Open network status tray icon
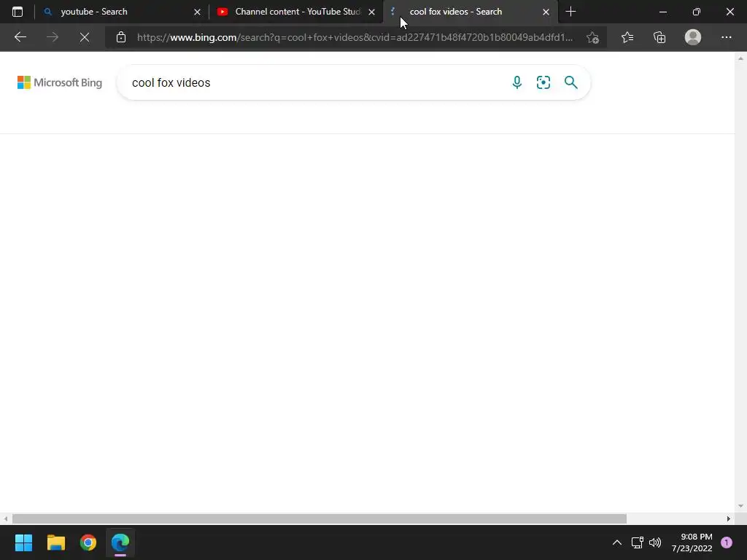The image size is (747, 560). coord(637,542)
